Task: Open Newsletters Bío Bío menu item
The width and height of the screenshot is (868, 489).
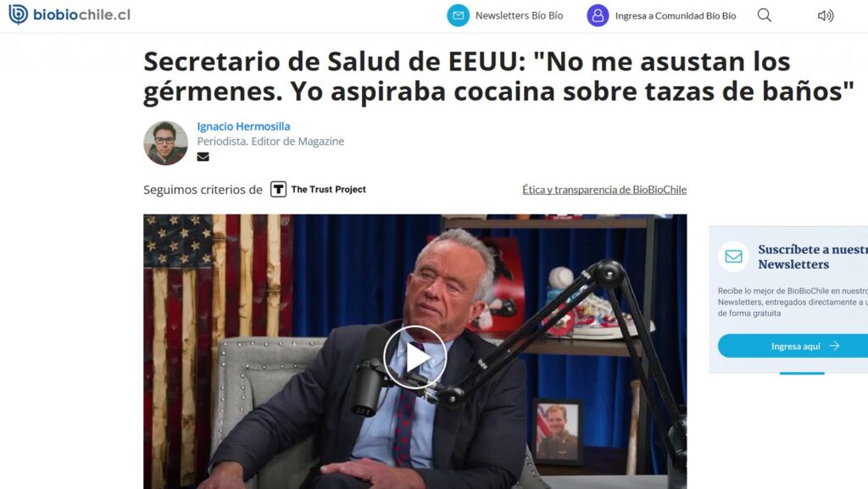Action: coord(519,15)
